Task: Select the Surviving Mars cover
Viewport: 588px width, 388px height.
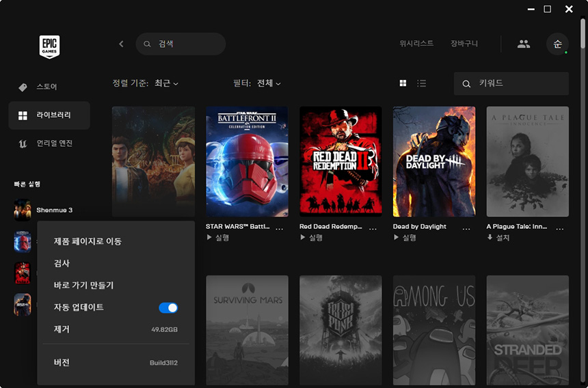Action: 247,331
